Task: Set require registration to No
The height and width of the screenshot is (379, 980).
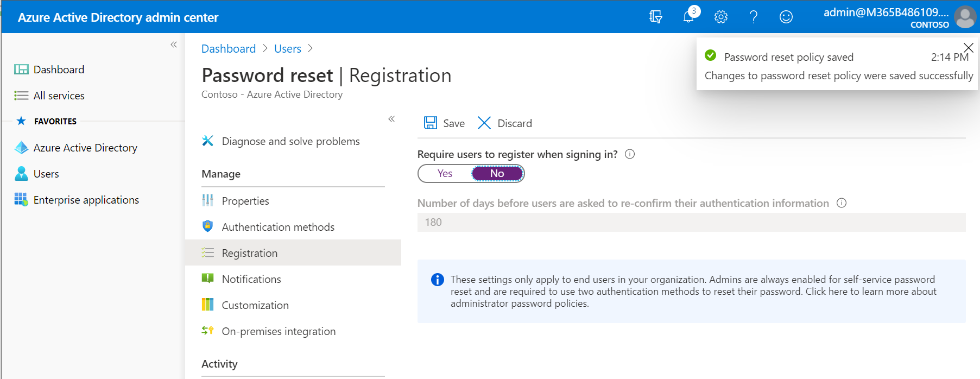Action: 497,173
